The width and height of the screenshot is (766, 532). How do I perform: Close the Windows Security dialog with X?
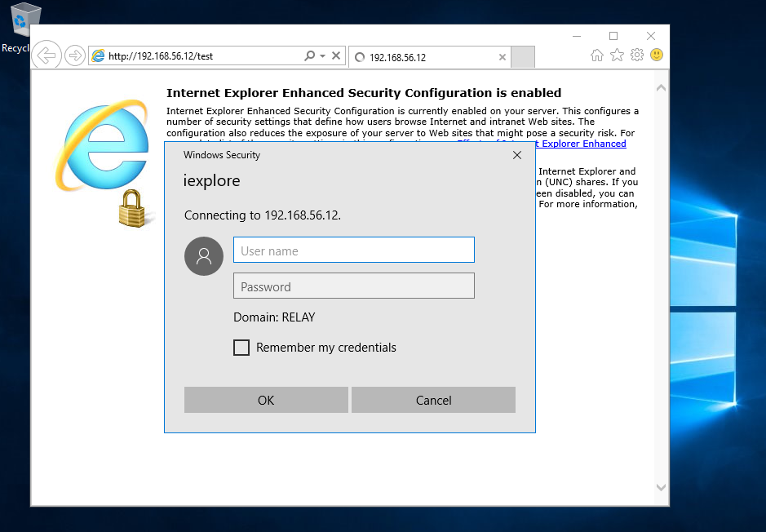click(x=517, y=154)
